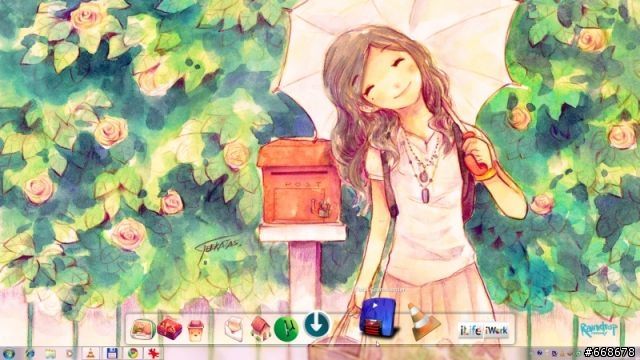Open the teal download arrow dock icon
The width and height of the screenshot is (640, 360).
coord(317,324)
